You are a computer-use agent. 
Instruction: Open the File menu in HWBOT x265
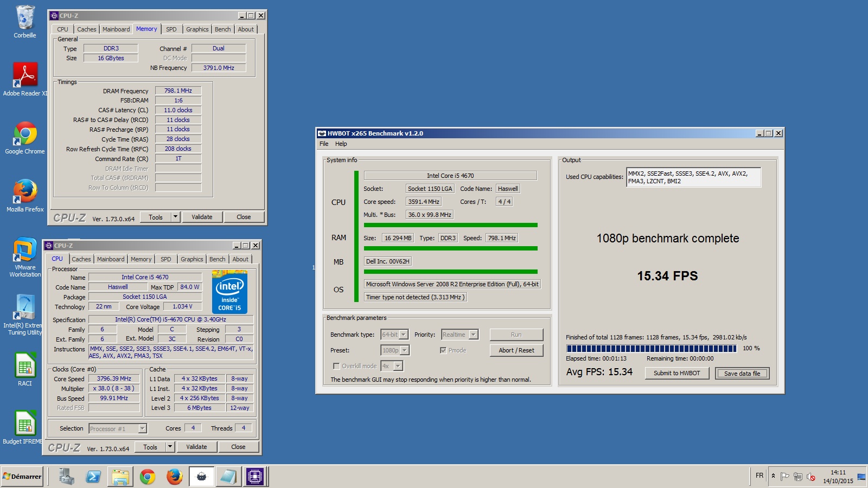tap(324, 144)
